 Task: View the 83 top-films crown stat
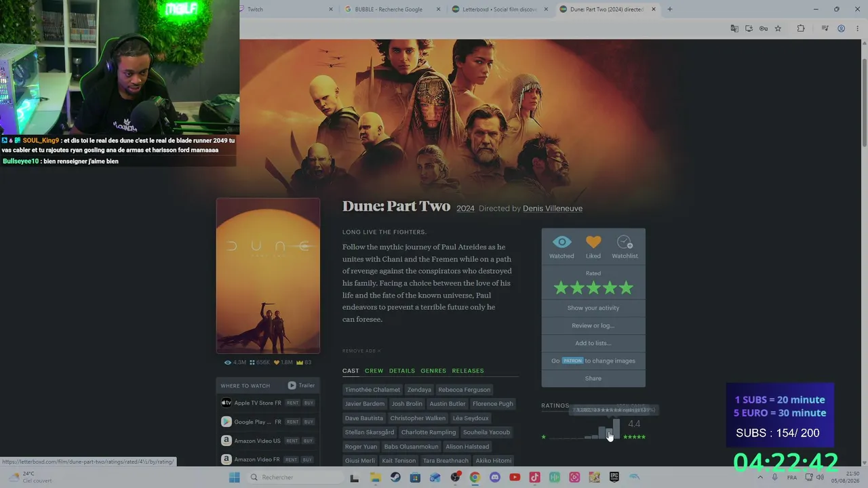point(304,363)
